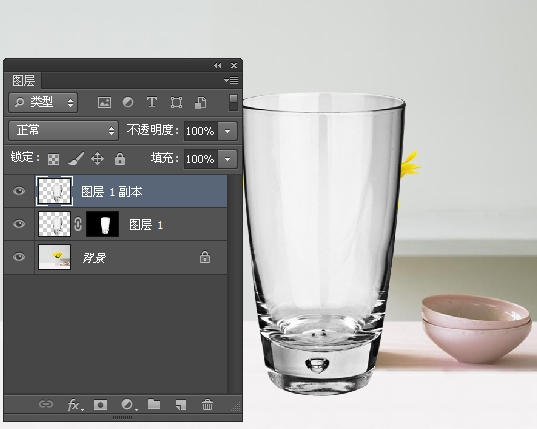Screen dimensions: 537x429
Task: Filter layers by pixel image icon
Action: [104, 102]
